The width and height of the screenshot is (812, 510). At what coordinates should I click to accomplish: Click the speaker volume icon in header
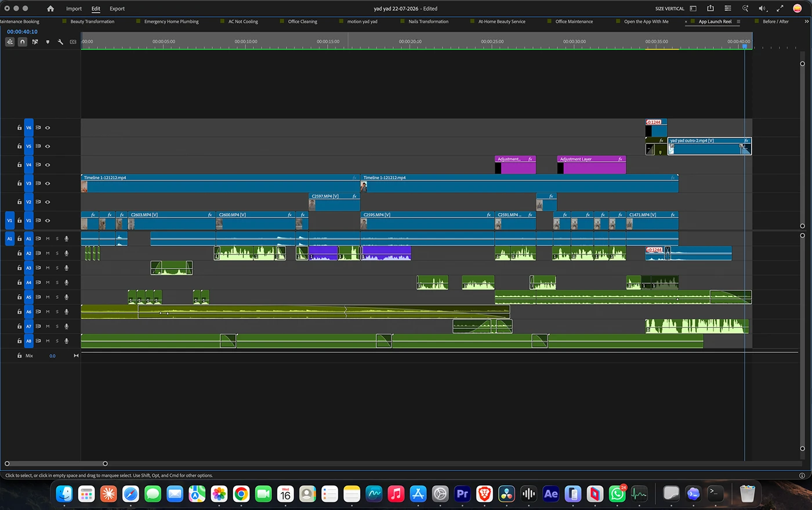click(762, 9)
